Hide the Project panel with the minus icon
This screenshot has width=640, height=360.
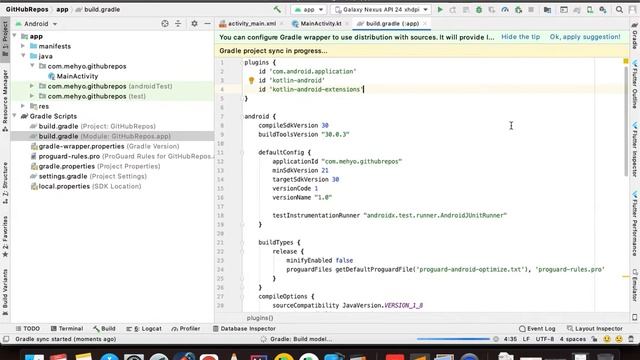click(207, 24)
